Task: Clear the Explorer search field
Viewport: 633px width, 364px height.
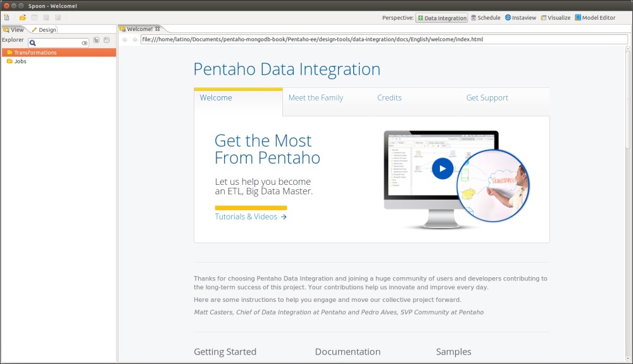Action: (84, 43)
